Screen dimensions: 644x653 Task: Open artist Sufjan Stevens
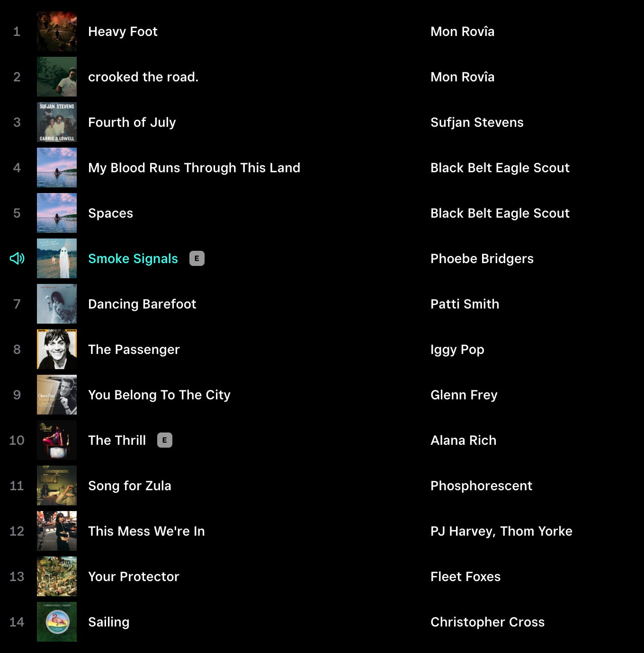pos(477,123)
